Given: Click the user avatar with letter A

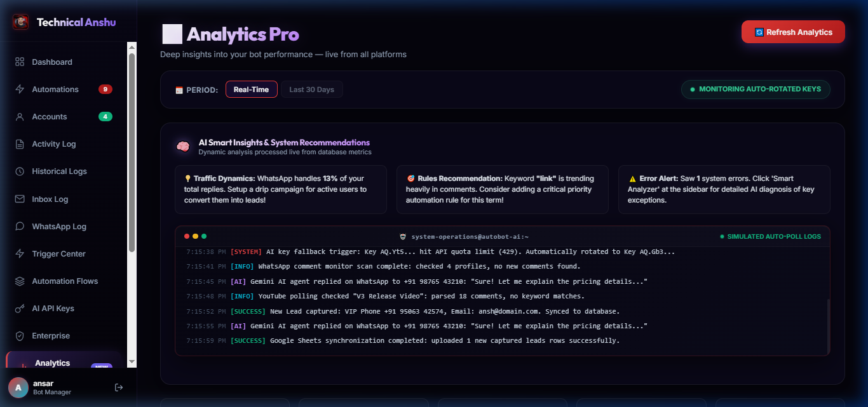Looking at the screenshot, I should [x=18, y=387].
